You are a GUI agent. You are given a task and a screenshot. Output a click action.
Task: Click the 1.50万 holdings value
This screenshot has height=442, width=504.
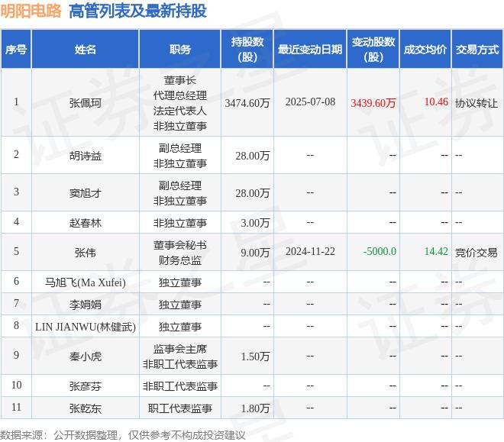tap(255, 357)
